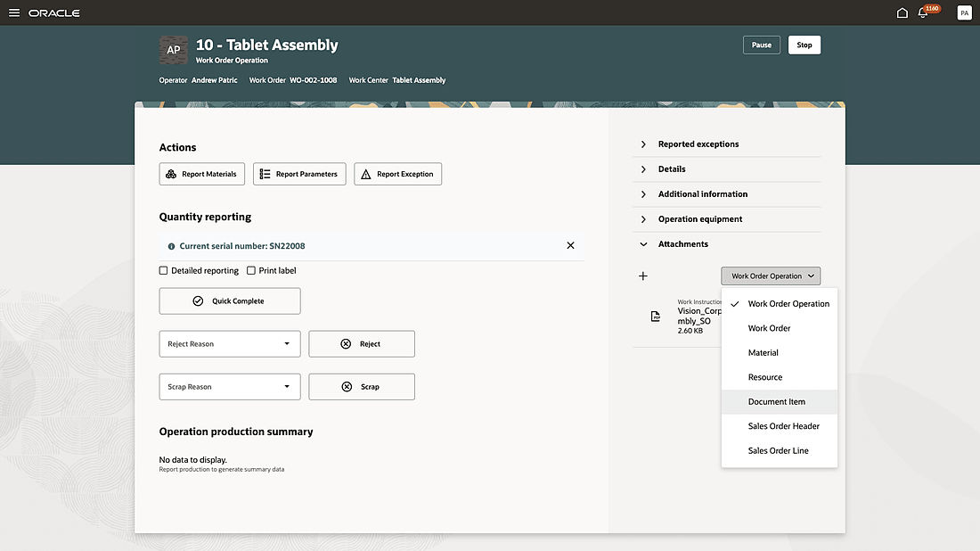The image size is (980, 551).
Task: Click the Report Materials button
Action: [202, 174]
